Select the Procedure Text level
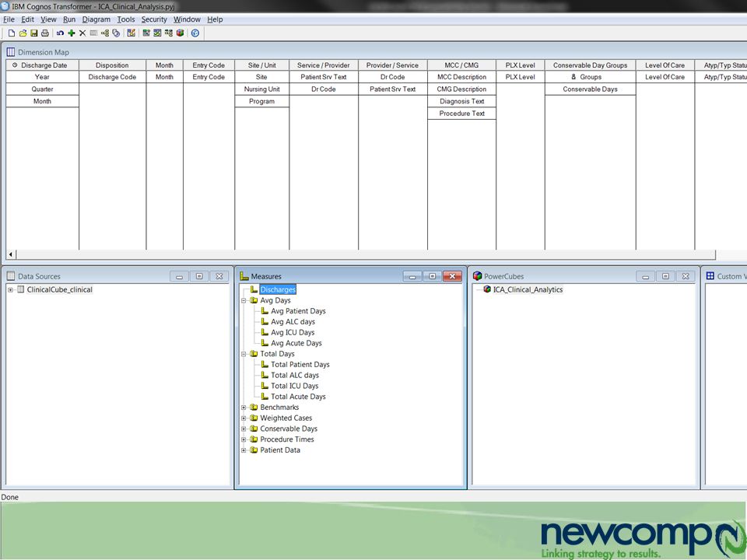Screen dimensions: 747x560 (x=461, y=114)
